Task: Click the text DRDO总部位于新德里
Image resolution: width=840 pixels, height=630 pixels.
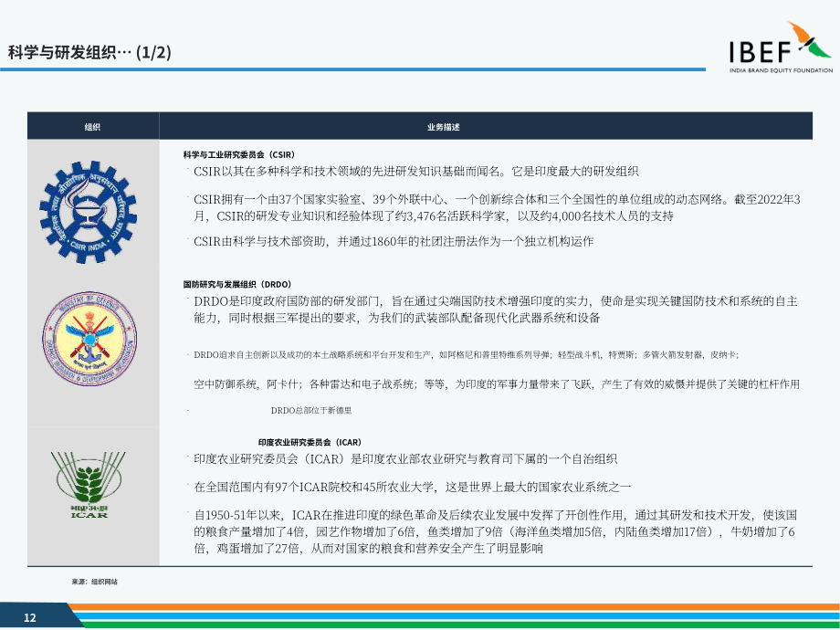Action: click(x=310, y=410)
